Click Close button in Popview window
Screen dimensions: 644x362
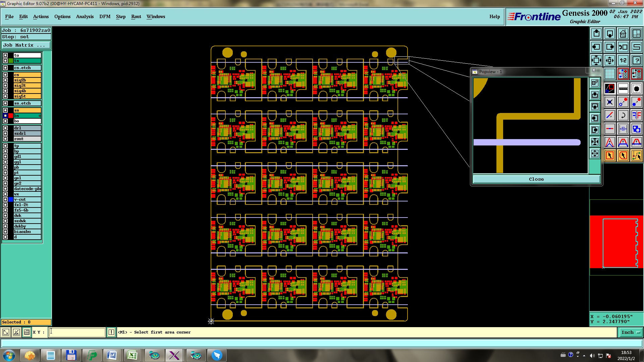[x=536, y=179]
